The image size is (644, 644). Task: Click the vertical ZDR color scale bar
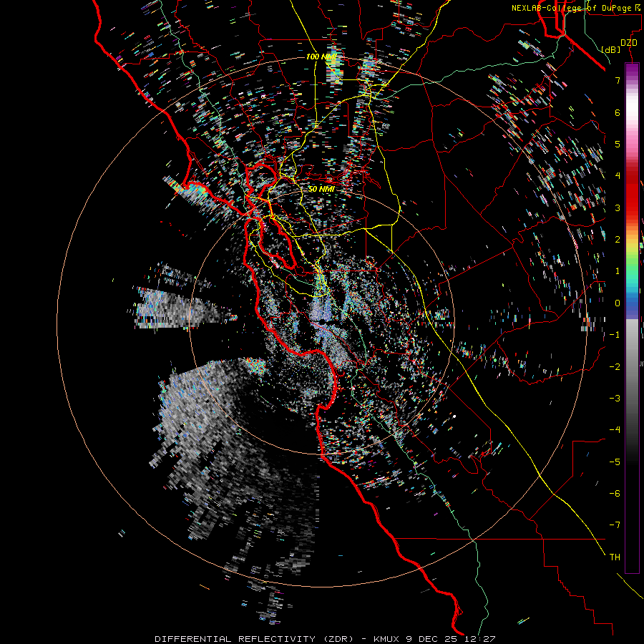pos(632,318)
